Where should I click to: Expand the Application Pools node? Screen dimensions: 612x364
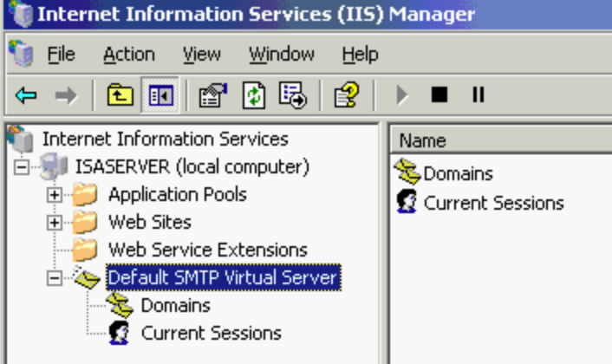tap(55, 195)
